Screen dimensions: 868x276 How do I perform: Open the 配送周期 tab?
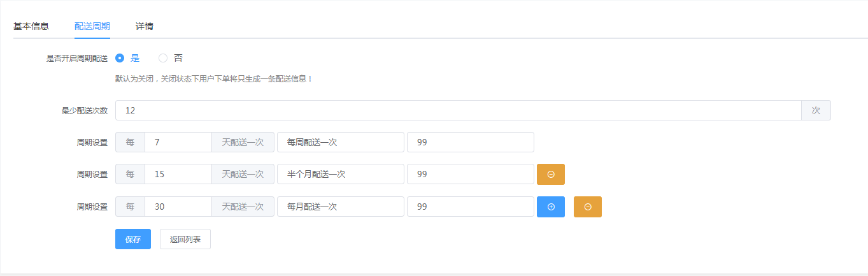pyautogui.click(x=92, y=26)
